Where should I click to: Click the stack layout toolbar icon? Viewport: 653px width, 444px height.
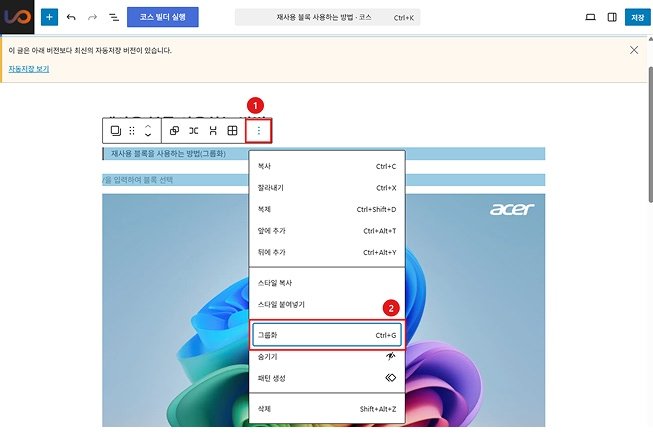(x=213, y=131)
